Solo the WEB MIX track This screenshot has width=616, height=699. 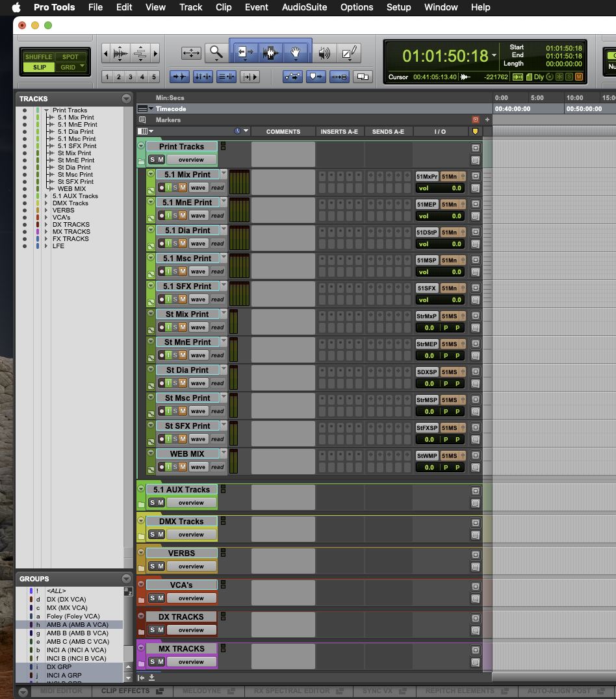click(175, 466)
